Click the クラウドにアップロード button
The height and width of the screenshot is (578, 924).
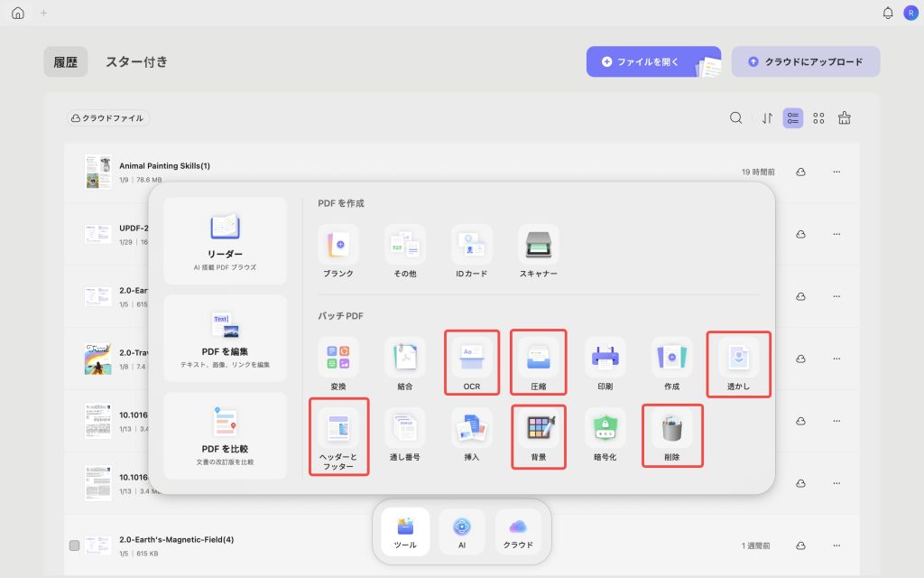coord(806,62)
